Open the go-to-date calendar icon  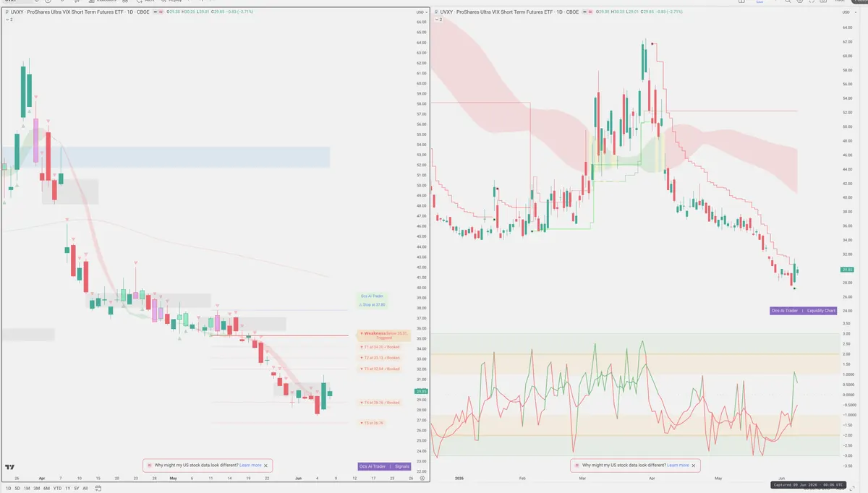point(98,488)
